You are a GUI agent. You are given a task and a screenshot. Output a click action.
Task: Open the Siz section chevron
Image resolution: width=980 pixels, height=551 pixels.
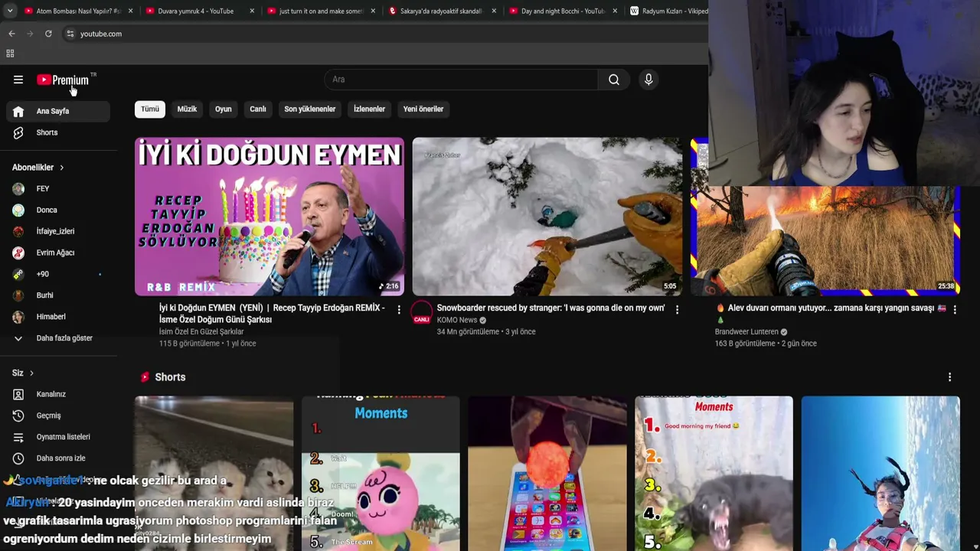pyautogui.click(x=31, y=373)
